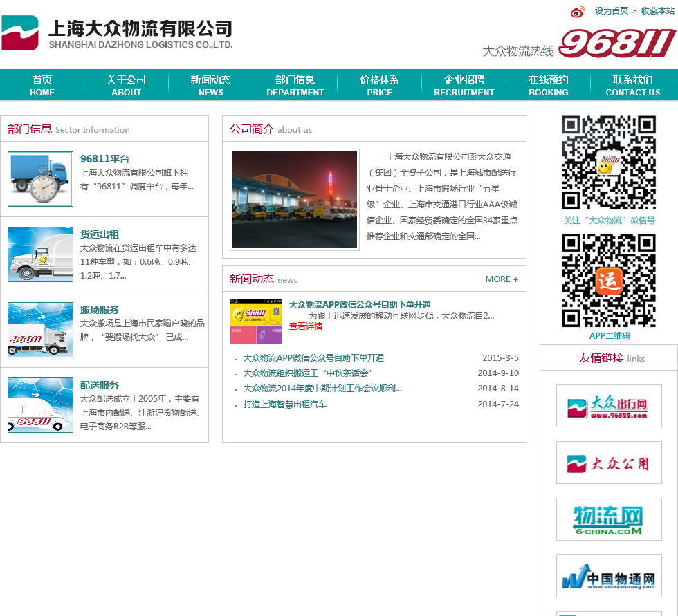
Task: Click the company depot night photo
Action: coord(295,200)
